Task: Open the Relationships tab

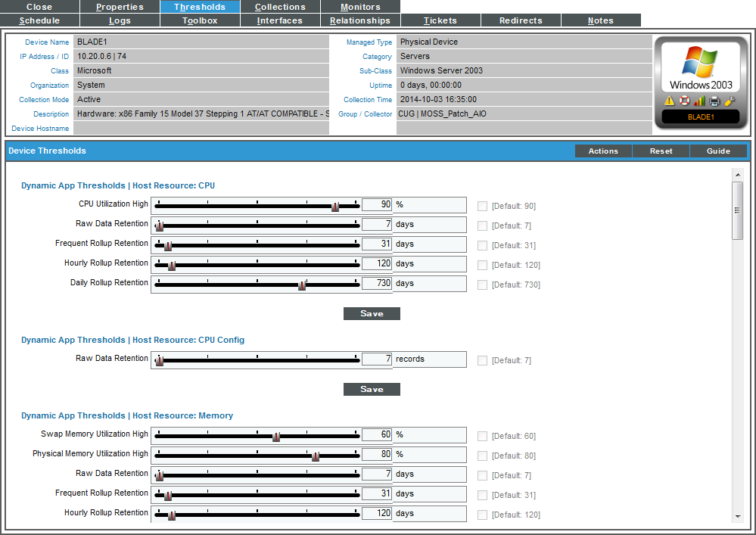Action: (360, 20)
